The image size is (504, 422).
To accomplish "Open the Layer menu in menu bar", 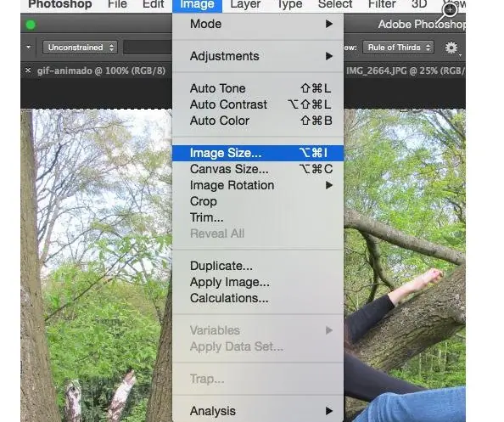I will 245,4.
